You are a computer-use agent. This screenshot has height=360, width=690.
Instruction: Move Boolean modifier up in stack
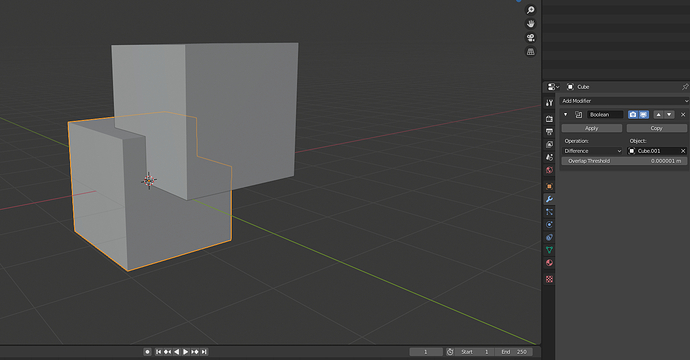pyautogui.click(x=658, y=114)
